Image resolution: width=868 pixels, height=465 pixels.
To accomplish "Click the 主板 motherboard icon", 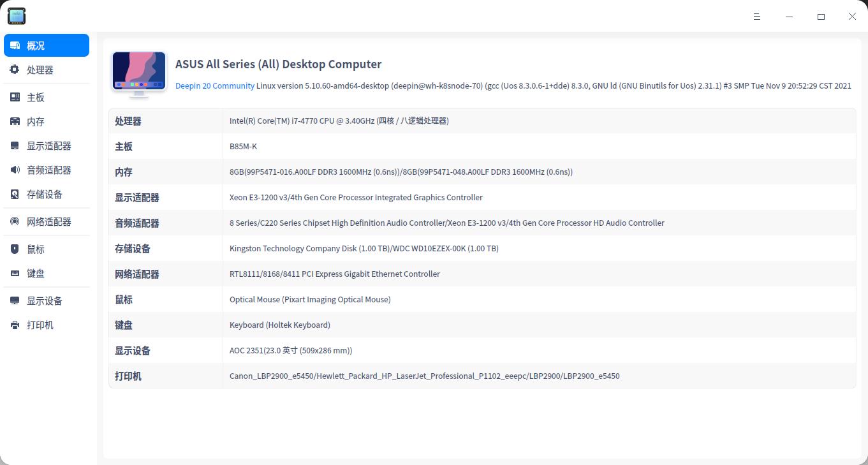I will pos(15,97).
